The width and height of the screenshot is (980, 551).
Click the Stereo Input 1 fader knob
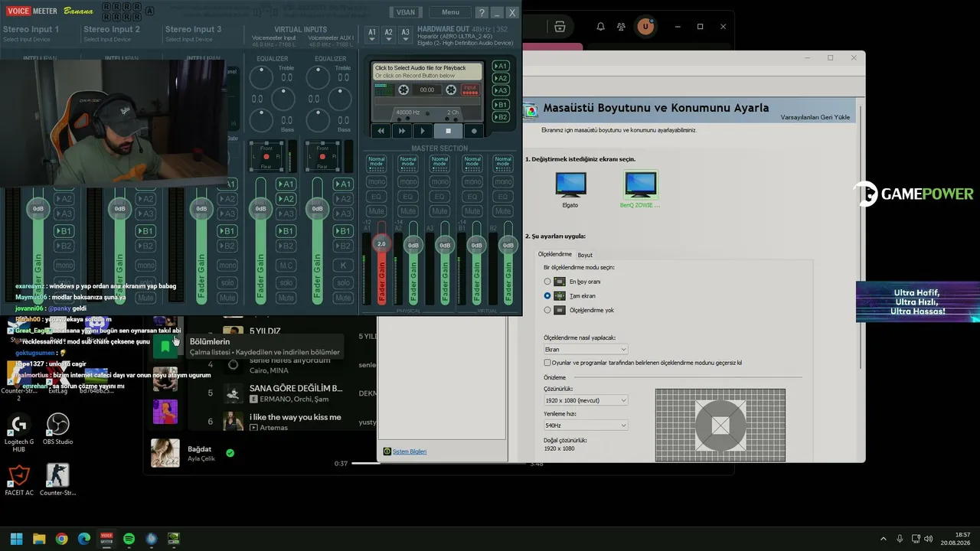pyautogui.click(x=38, y=209)
